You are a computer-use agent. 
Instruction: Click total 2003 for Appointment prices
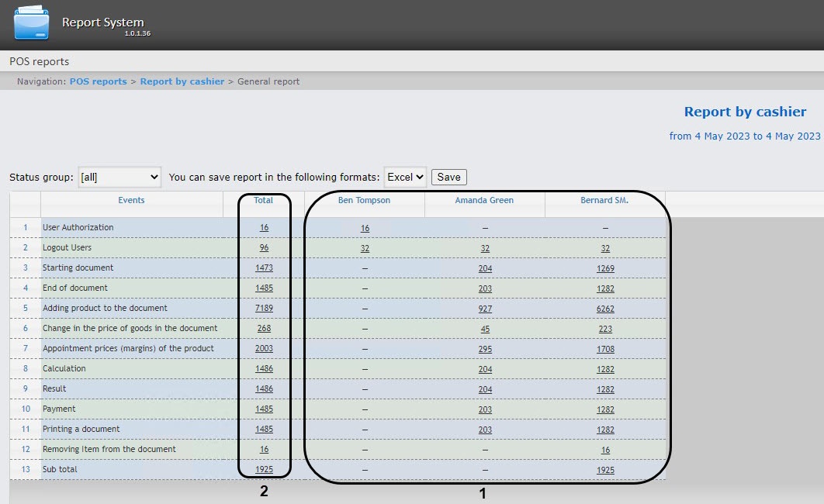pyautogui.click(x=264, y=349)
